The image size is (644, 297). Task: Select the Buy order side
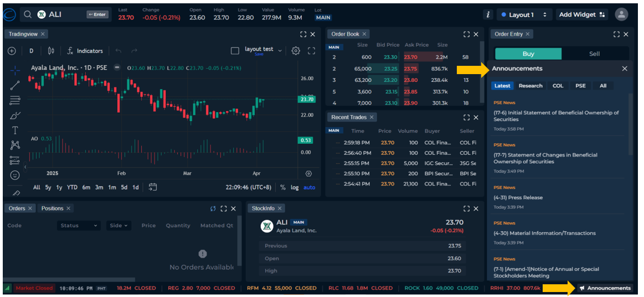coord(528,54)
